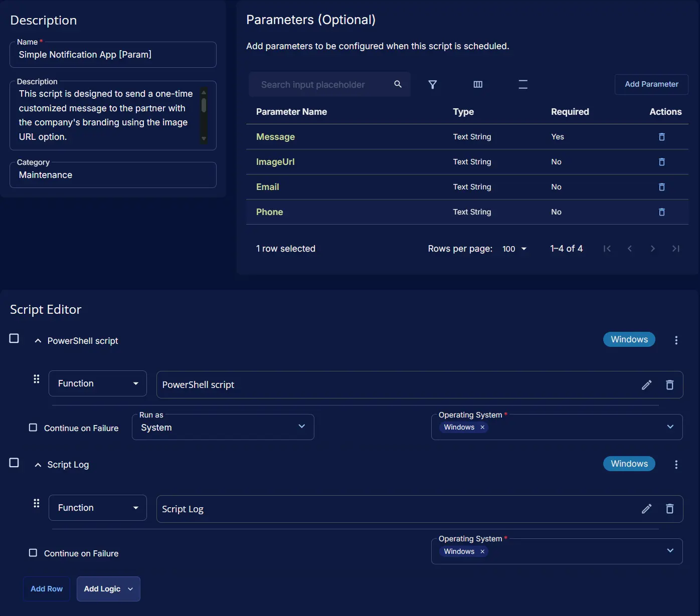
Task: Focus the Name input field
Action: click(113, 55)
